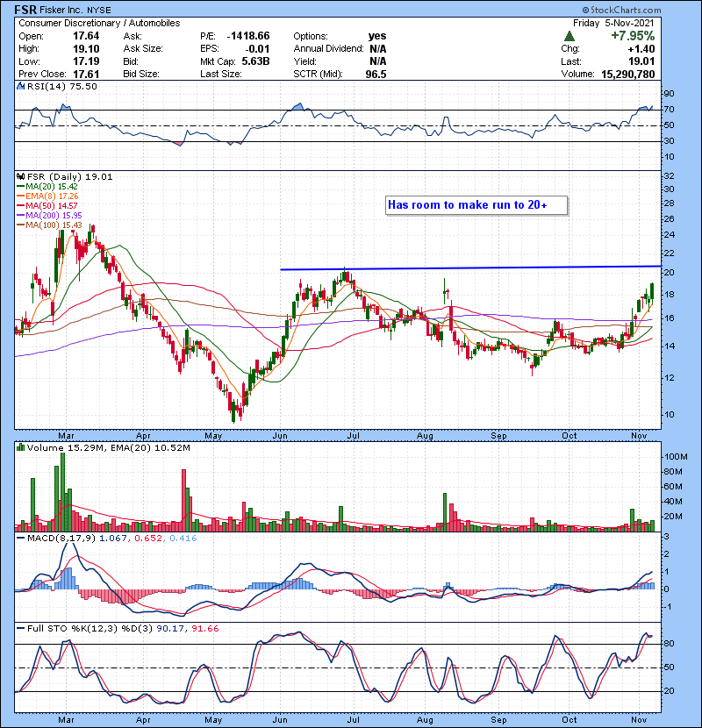Click the MACD(8,17,9) indicator label

coord(61,539)
